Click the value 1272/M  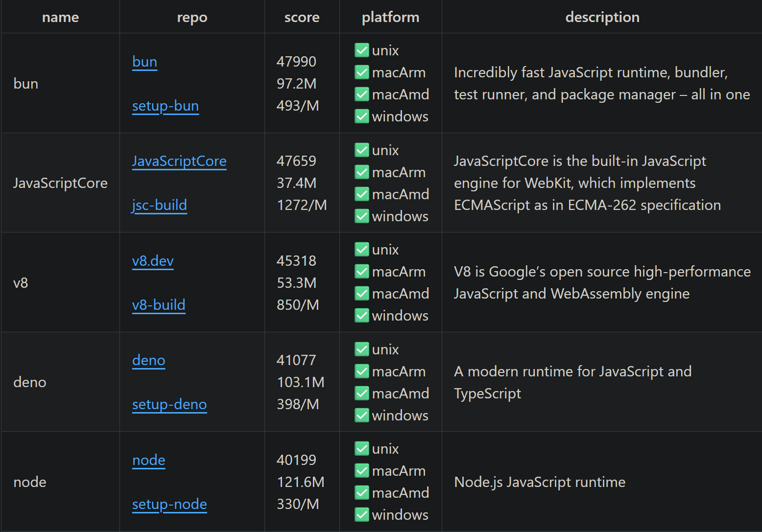pyautogui.click(x=302, y=205)
